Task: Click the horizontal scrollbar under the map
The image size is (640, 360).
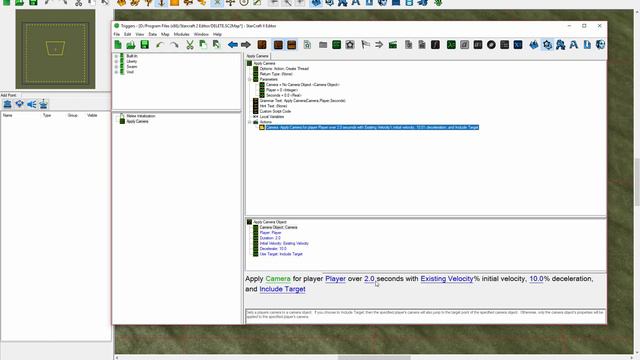Action: (x=374, y=358)
